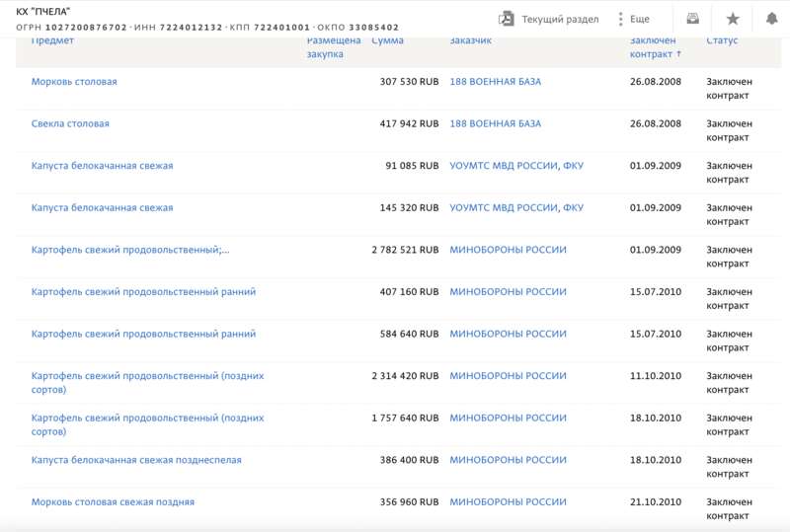Sort by 'Предмет' column header
Viewport: 790px width, 532px height.
click(52, 40)
